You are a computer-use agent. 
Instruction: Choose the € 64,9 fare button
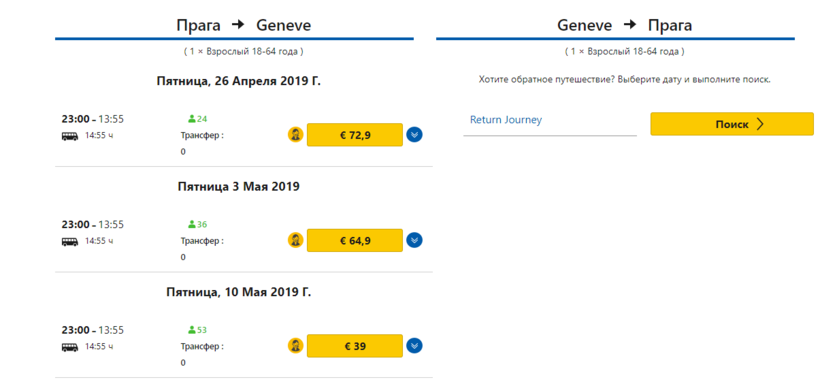[x=355, y=240]
